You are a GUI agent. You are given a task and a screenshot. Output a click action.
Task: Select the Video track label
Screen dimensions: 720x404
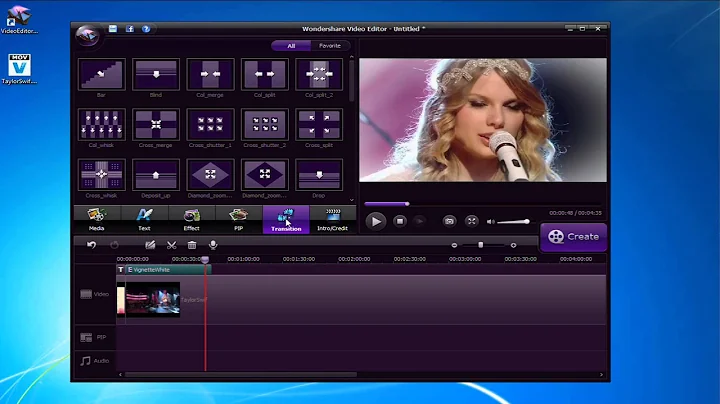point(95,294)
